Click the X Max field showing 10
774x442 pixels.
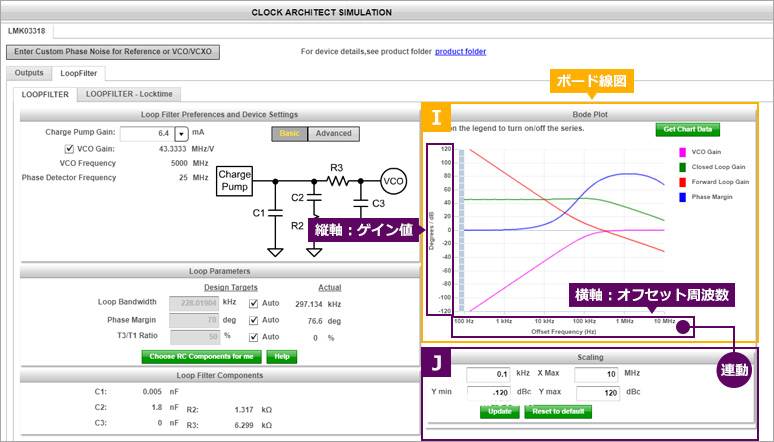point(597,374)
